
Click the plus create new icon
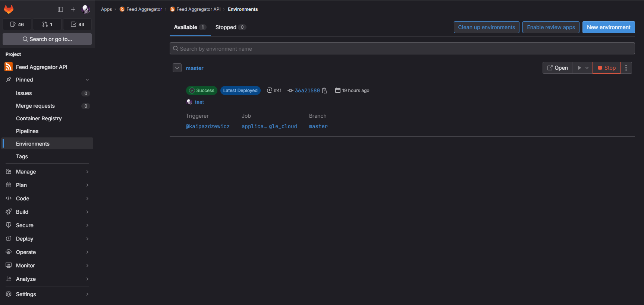click(x=73, y=9)
